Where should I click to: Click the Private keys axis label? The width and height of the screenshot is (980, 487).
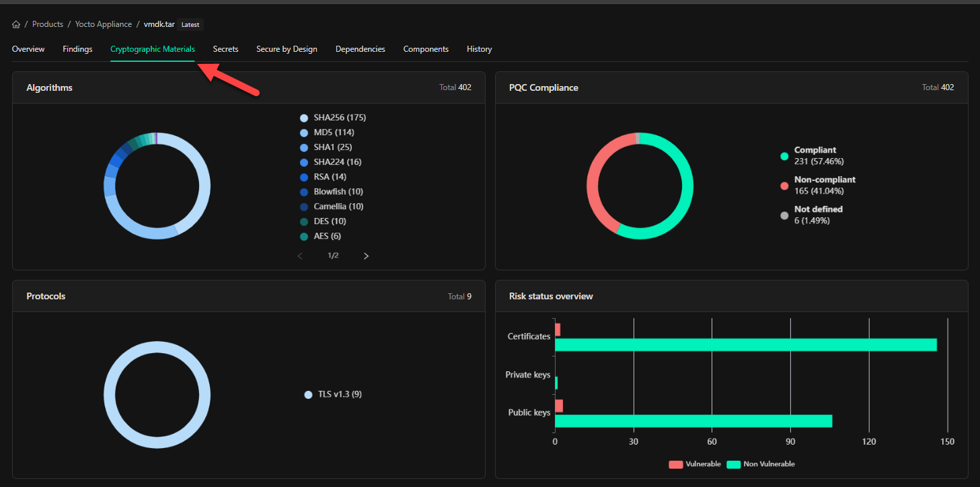[x=528, y=375]
